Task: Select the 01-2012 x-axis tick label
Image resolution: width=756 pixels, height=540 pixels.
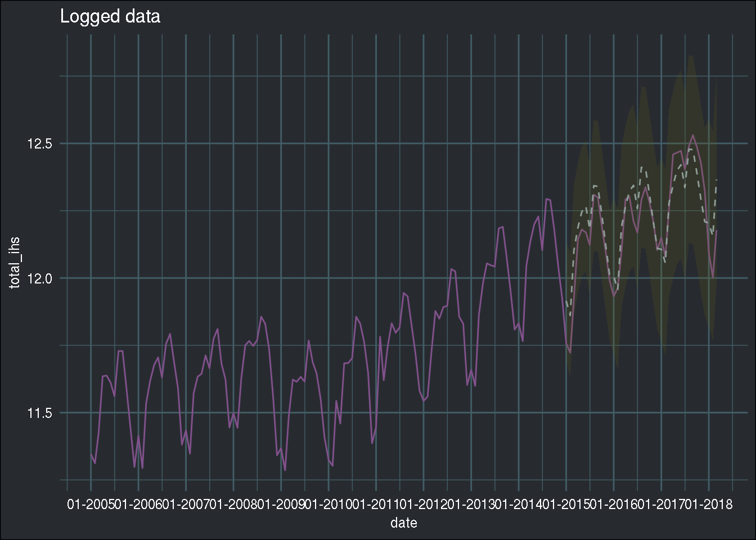Action: coord(424,505)
